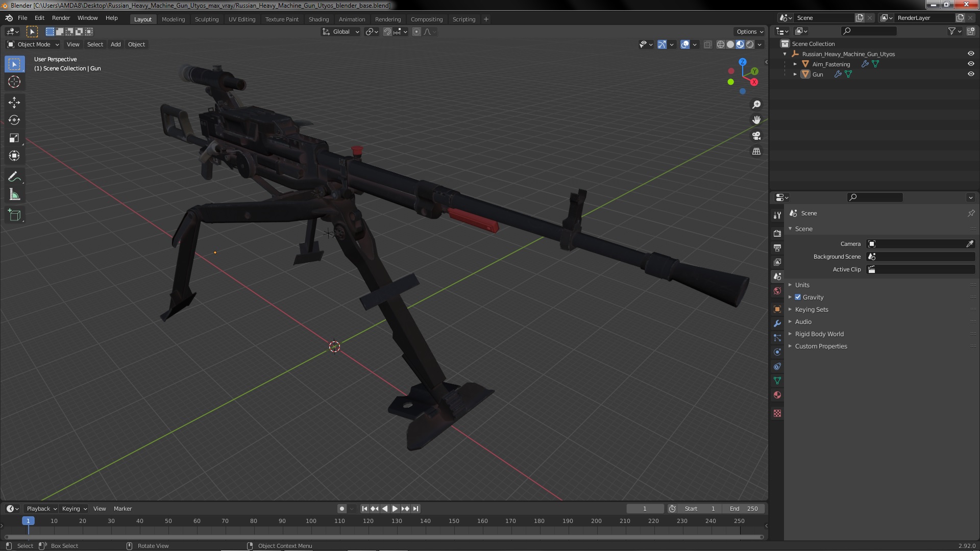Open the Material properties tab
The image size is (980, 551).
pyautogui.click(x=777, y=395)
